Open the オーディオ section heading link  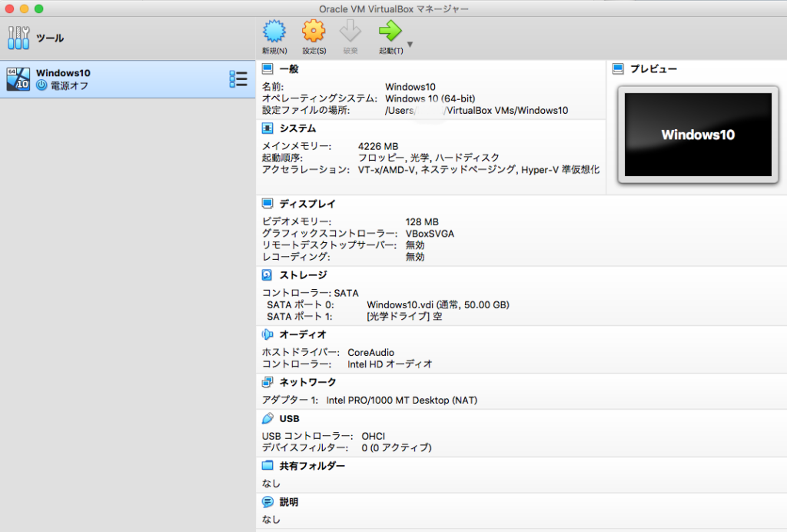pyautogui.click(x=303, y=334)
